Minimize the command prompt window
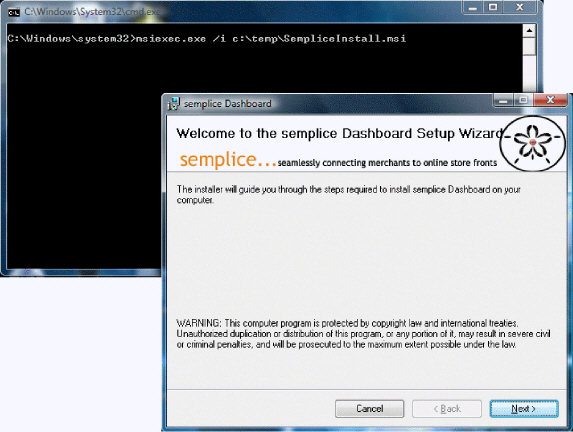The image size is (573, 432). coord(473,7)
